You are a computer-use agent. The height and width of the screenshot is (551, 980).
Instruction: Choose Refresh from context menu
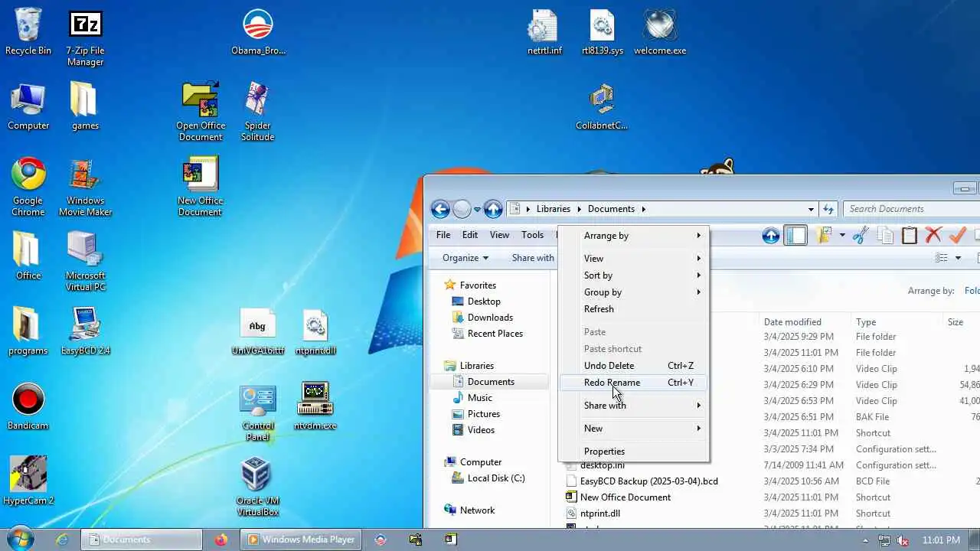pyautogui.click(x=634, y=309)
